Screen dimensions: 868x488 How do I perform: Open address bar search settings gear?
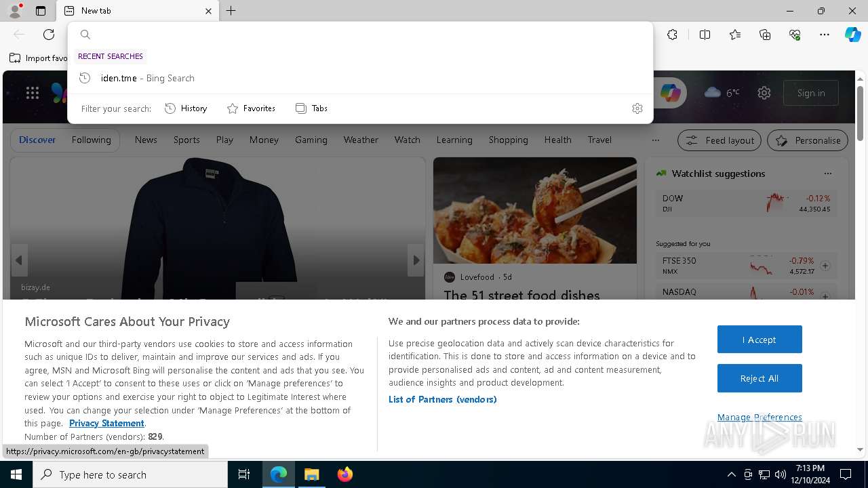[x=637, y=108]
